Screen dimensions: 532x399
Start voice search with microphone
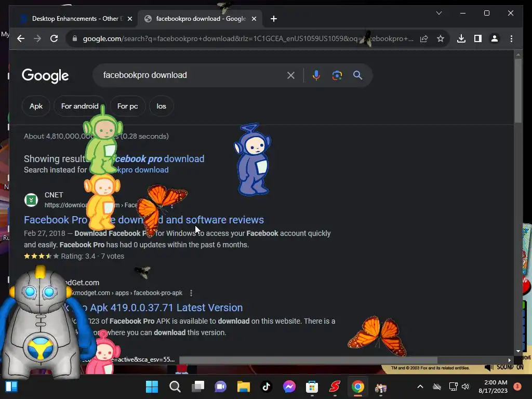316,75
